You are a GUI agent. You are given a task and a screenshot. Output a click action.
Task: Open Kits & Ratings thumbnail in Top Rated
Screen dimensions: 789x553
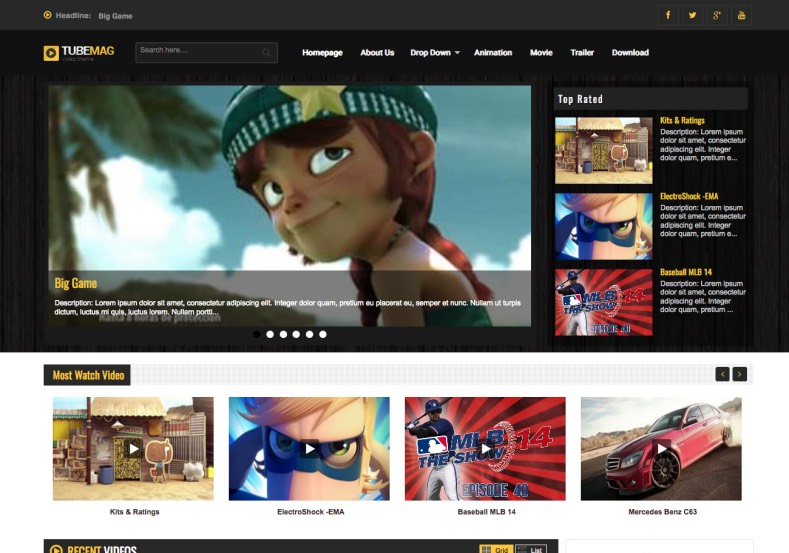click(603, 150)
